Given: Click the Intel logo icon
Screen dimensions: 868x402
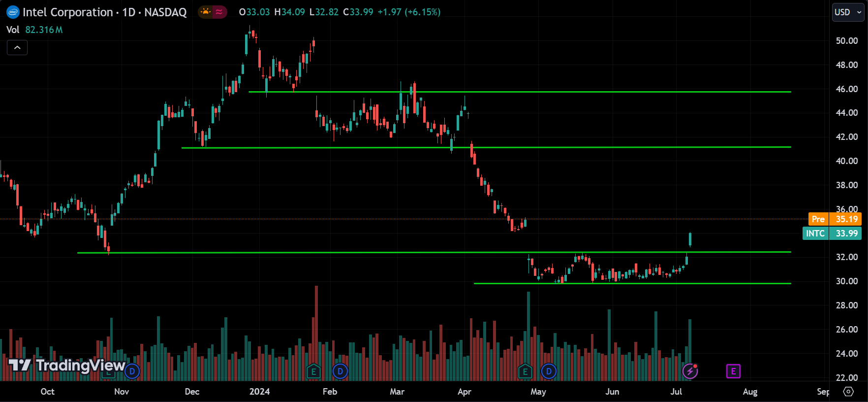Looking at the screenshot, I should [13, 12].
